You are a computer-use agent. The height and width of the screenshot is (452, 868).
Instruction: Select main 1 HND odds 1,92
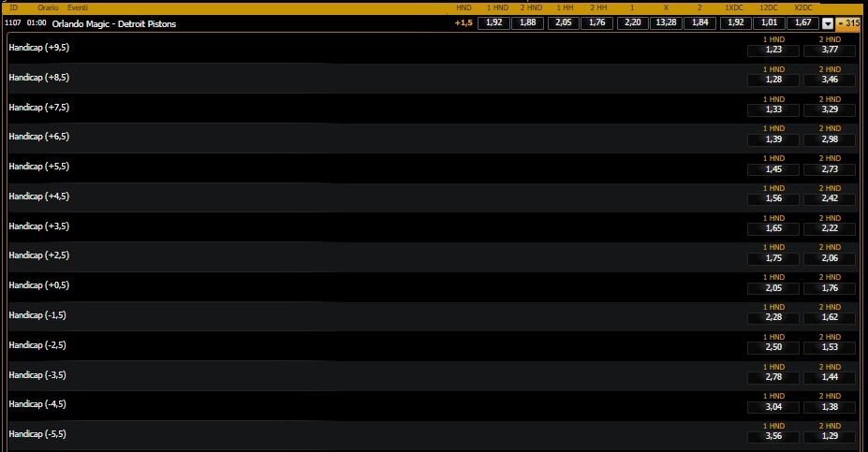pos(493,22)
